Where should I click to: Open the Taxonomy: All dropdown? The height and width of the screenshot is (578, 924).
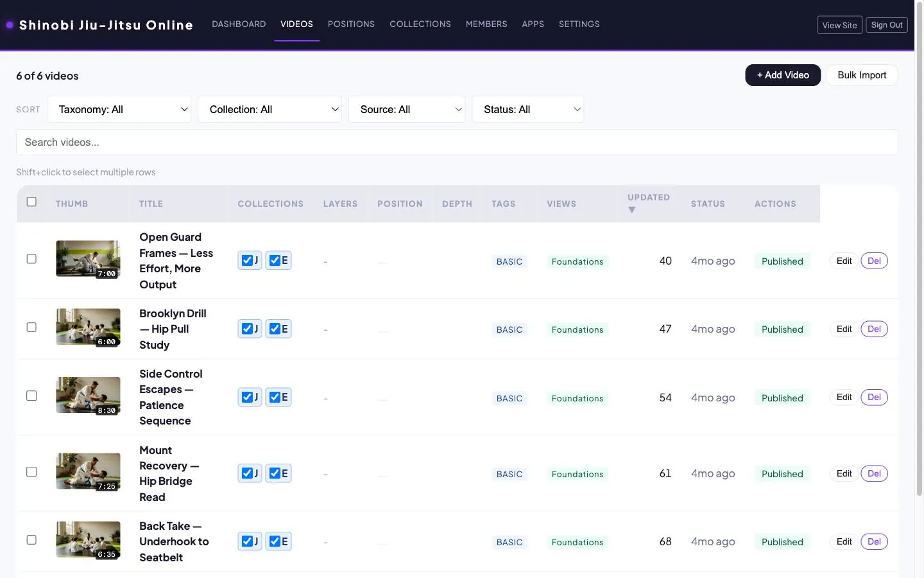point(119,109)
